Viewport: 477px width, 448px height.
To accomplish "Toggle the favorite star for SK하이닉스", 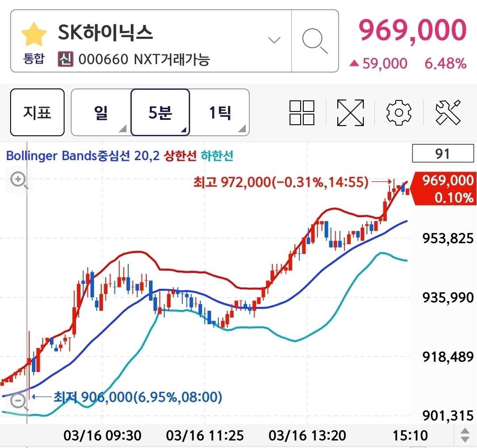I will tap(34, 34).
